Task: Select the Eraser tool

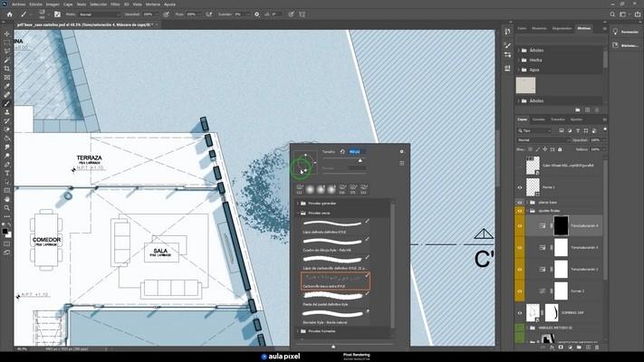Action: (7, 129)
